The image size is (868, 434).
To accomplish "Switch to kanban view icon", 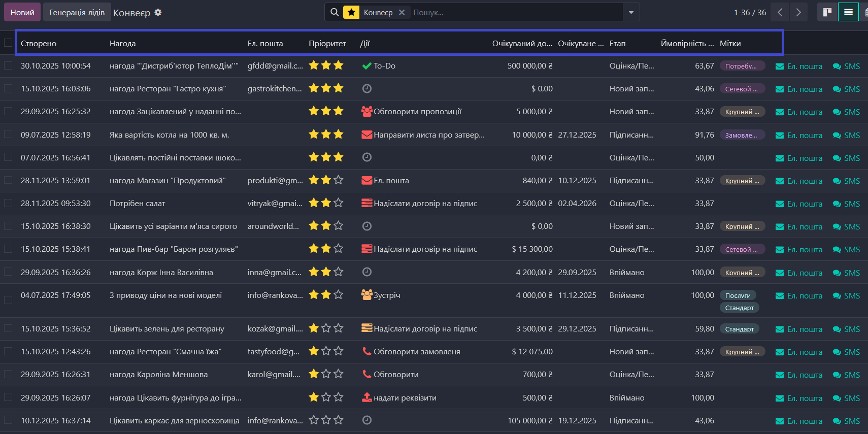I will point(827,12).
